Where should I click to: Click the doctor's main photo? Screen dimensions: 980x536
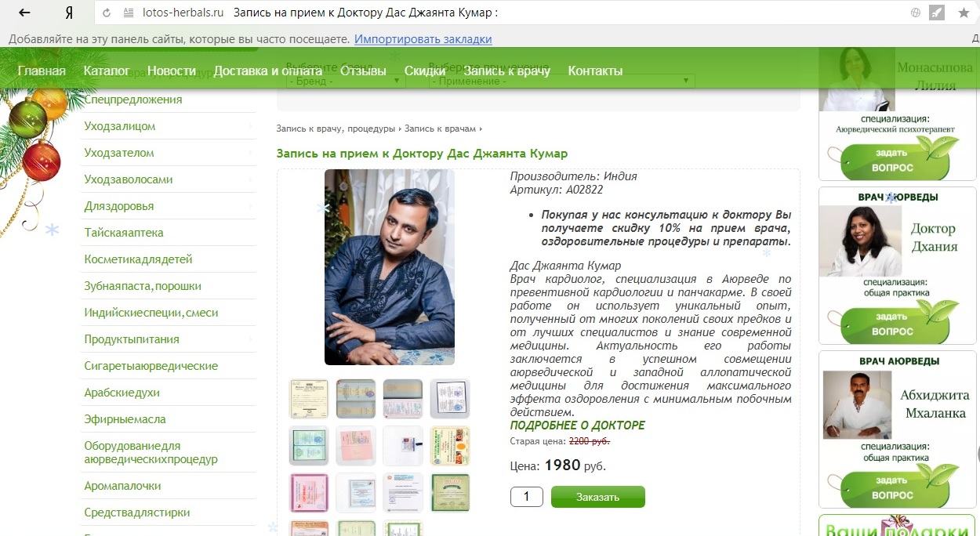click(390, 267)
